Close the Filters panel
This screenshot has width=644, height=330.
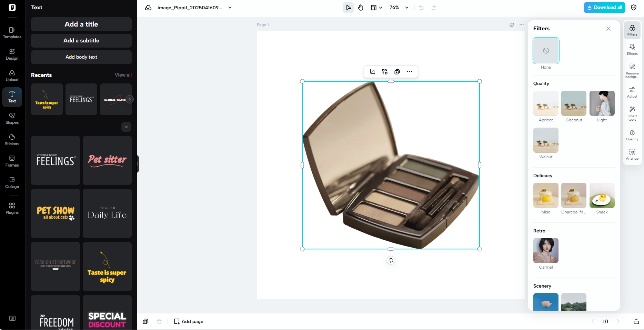[x=608, y=29]
